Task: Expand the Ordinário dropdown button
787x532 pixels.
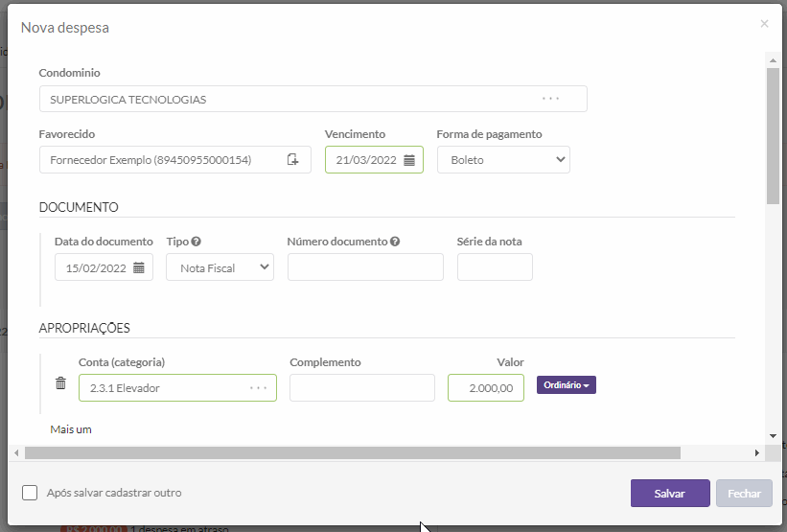Action: [x=567, y=385]
